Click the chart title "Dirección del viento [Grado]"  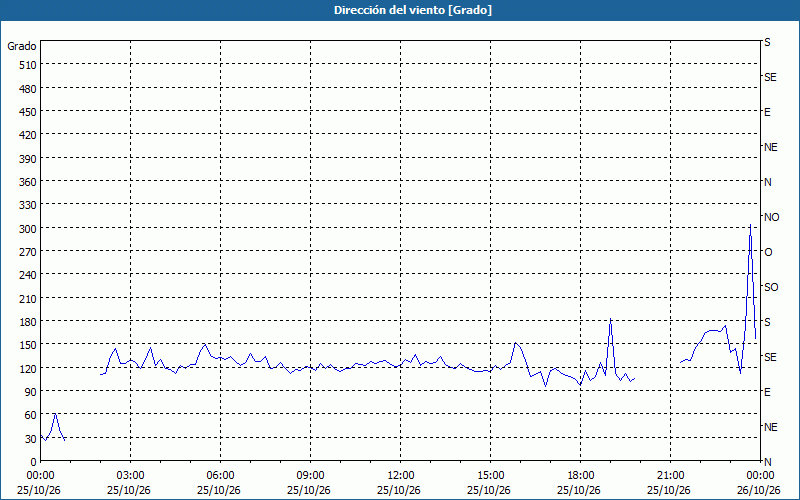click(x=413, y=10)
